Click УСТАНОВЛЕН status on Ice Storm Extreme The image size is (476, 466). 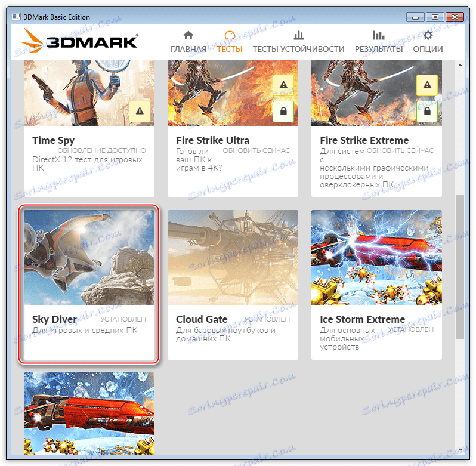[x=411, y=329]
